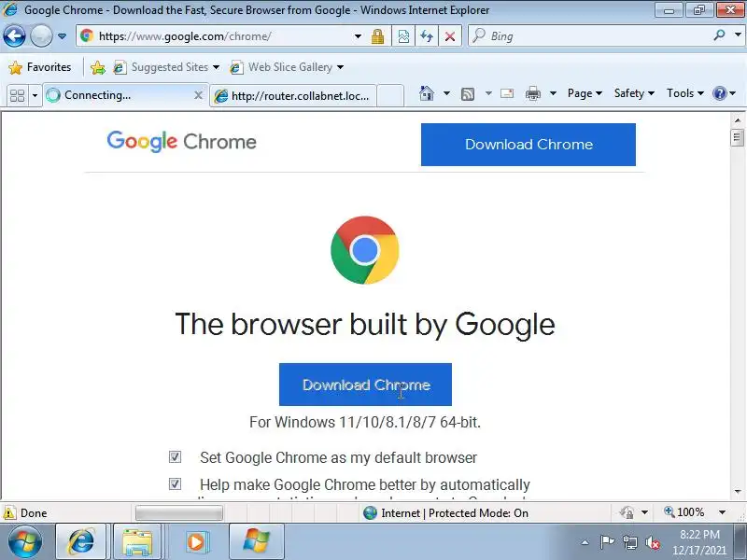Click network tray icon
Image resolution: width=747 pixels, height=560 pixels.
click(x=630, y=542)
